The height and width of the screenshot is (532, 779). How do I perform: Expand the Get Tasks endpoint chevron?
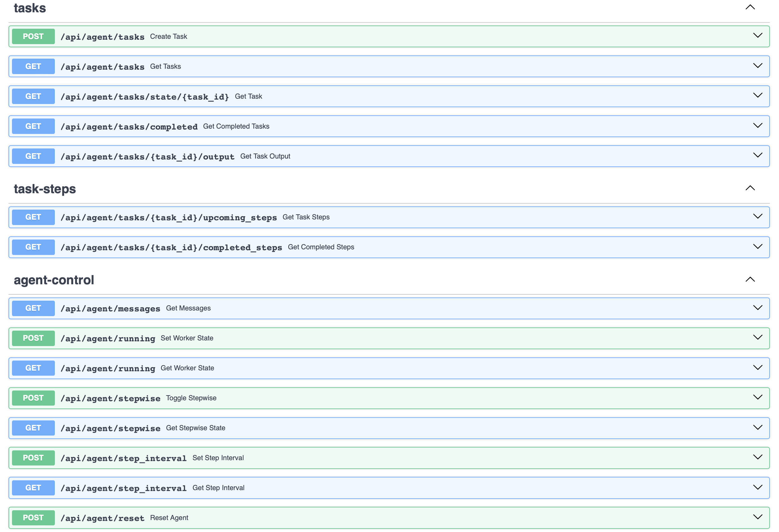pos(758,66)
